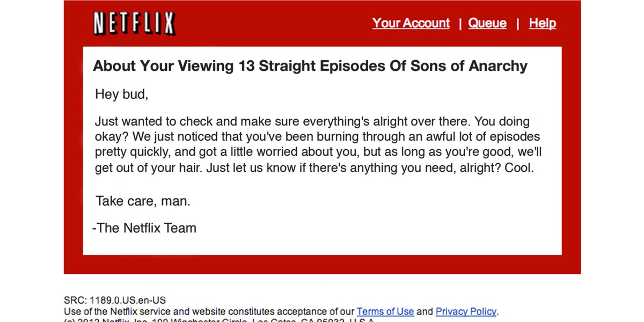Click the word 'and' between footer links

425,311
